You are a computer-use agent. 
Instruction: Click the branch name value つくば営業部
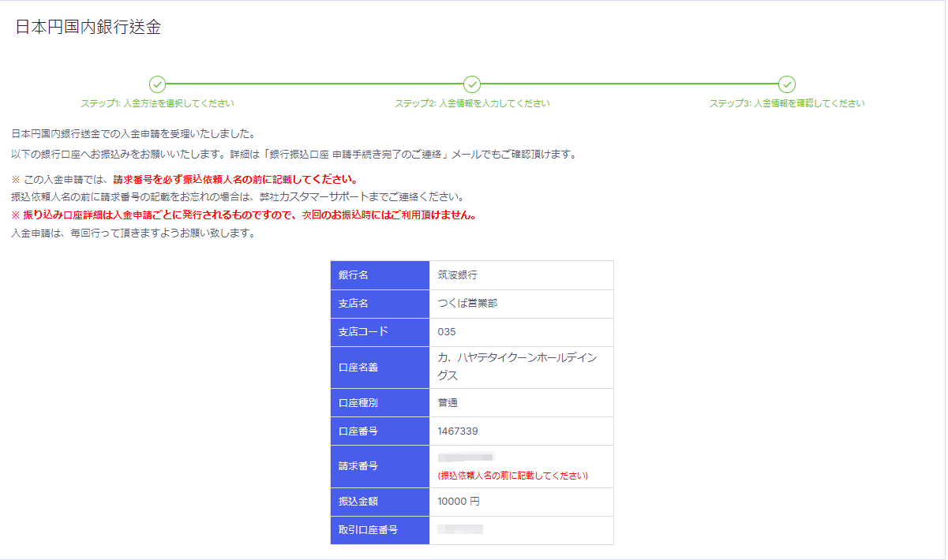[x=467, y=304]
